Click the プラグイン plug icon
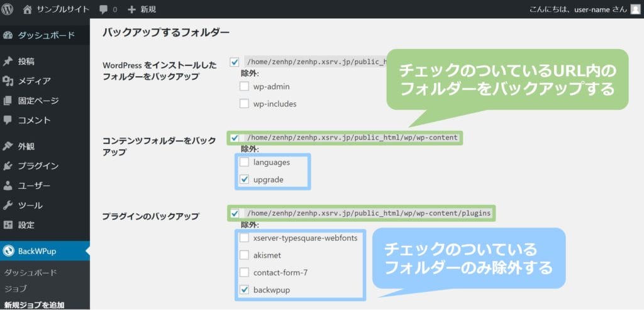 coord(8,166)
